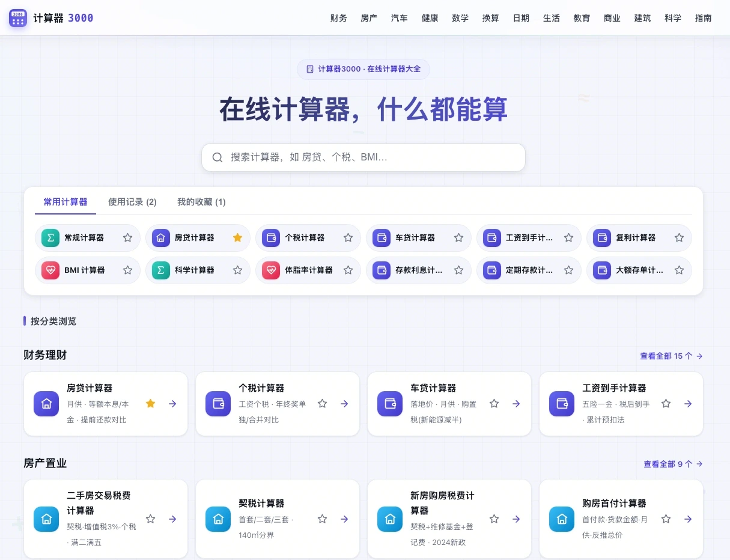This screenshot has width=730, height=560.
Task: Open 教育 in top navigation
Action: pos(582,18)
